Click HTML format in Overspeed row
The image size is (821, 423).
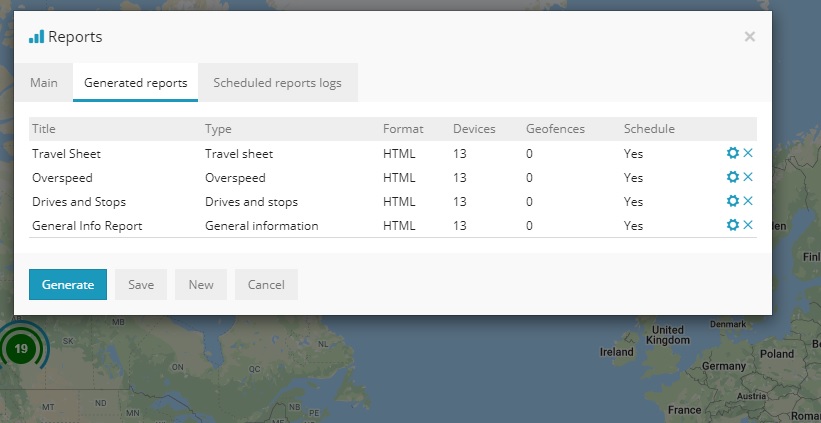pyautogui.click(x=399, y=177)
